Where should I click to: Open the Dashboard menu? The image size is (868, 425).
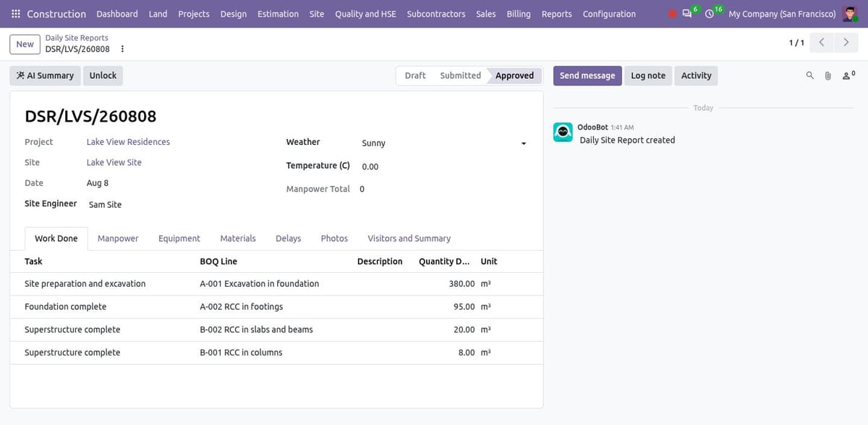(117, 14)
